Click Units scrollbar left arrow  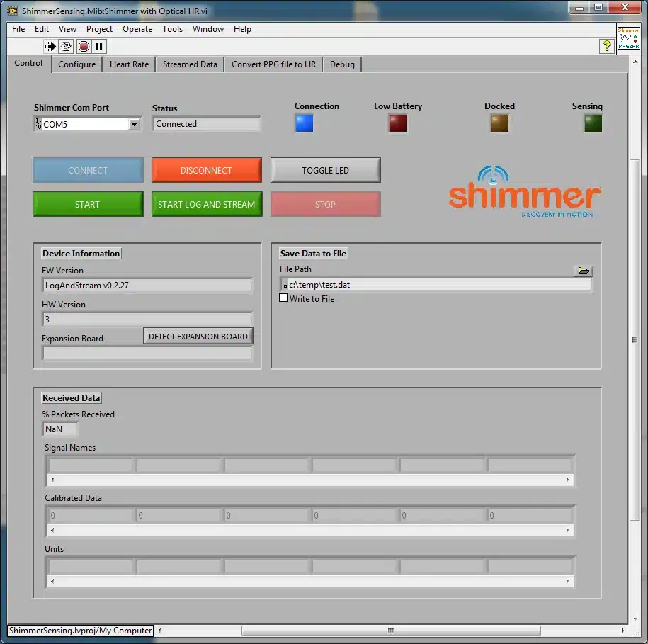coord(52,581)
